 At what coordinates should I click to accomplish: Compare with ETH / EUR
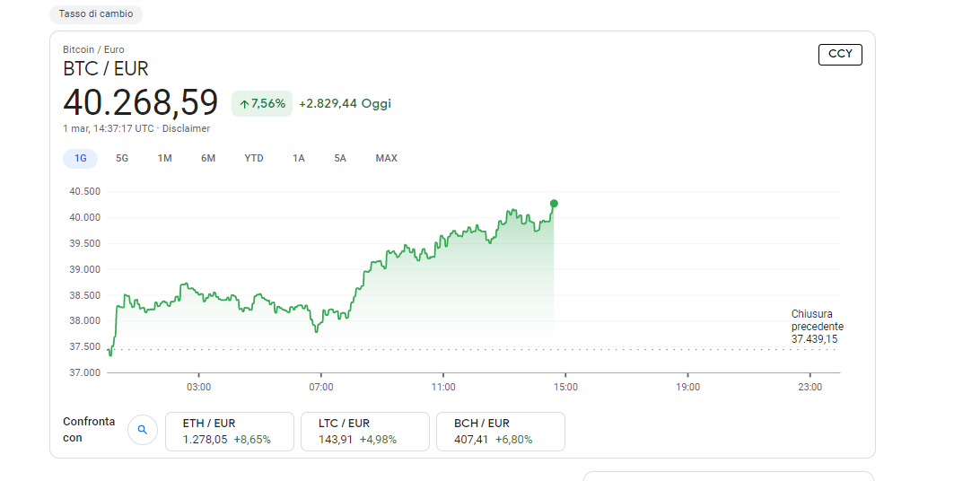[230, 432]
